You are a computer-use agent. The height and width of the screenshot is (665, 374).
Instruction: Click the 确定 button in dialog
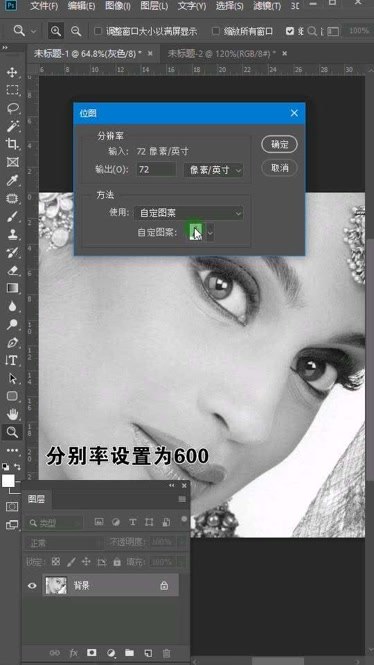point(279,144)
